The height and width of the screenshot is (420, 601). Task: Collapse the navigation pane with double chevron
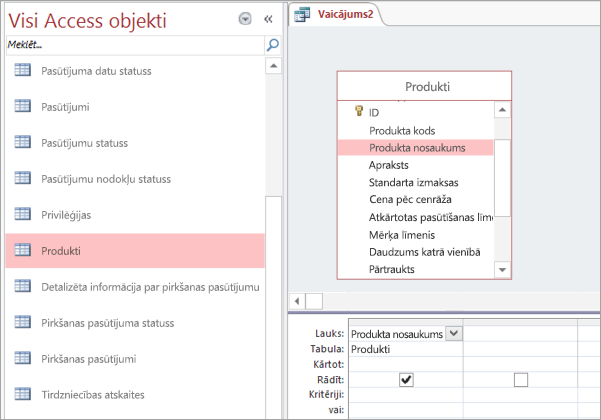click(268, 19)
